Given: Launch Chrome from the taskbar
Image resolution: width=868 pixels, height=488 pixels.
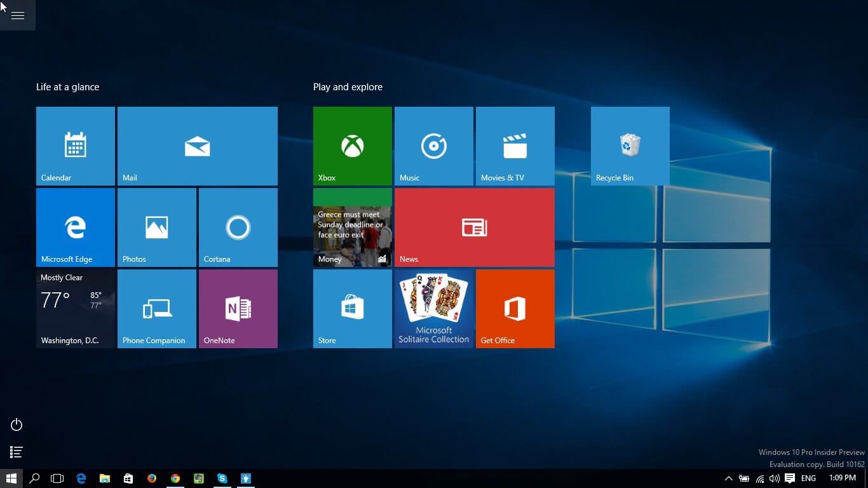Looking at the screenshot, I should coord(175,478).
